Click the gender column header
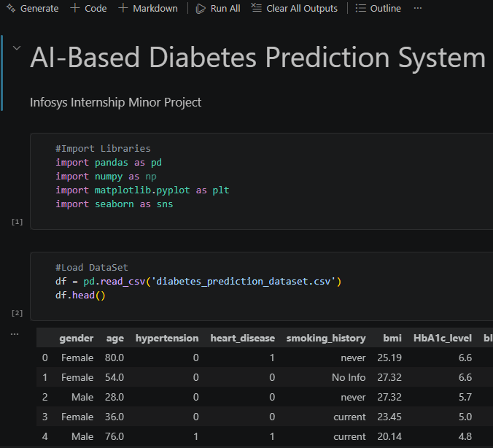This screenshot has width=493, height=448. coord(77,339)
